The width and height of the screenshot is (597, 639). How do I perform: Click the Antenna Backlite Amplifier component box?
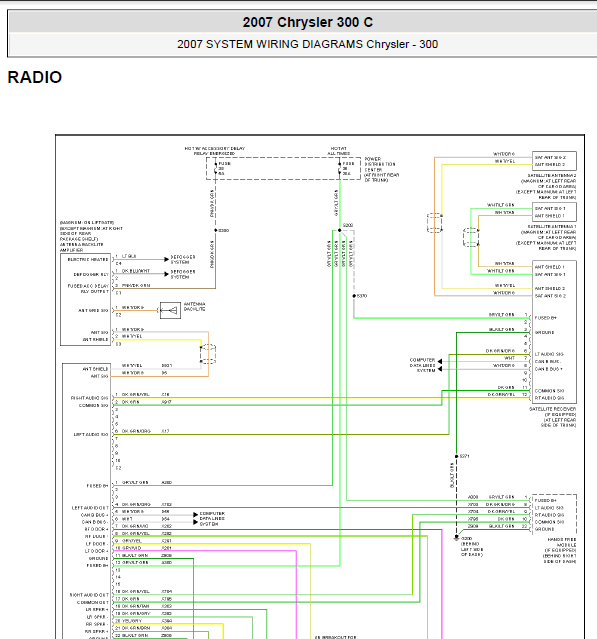86,300
